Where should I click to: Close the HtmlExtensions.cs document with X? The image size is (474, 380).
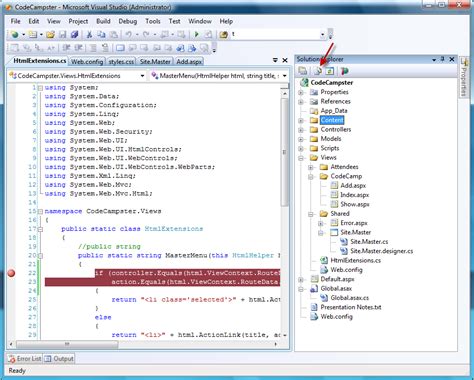(285, 60)
